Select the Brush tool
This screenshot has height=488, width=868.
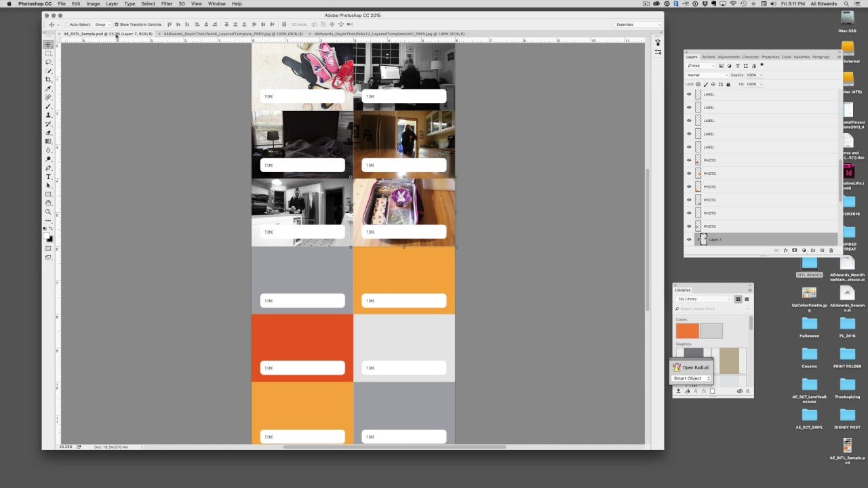point(48,106)
